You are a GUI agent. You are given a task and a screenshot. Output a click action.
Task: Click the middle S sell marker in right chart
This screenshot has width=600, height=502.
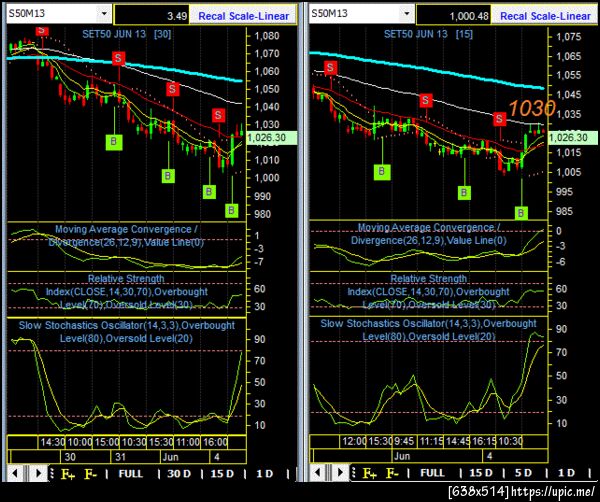tap(426, 101)
